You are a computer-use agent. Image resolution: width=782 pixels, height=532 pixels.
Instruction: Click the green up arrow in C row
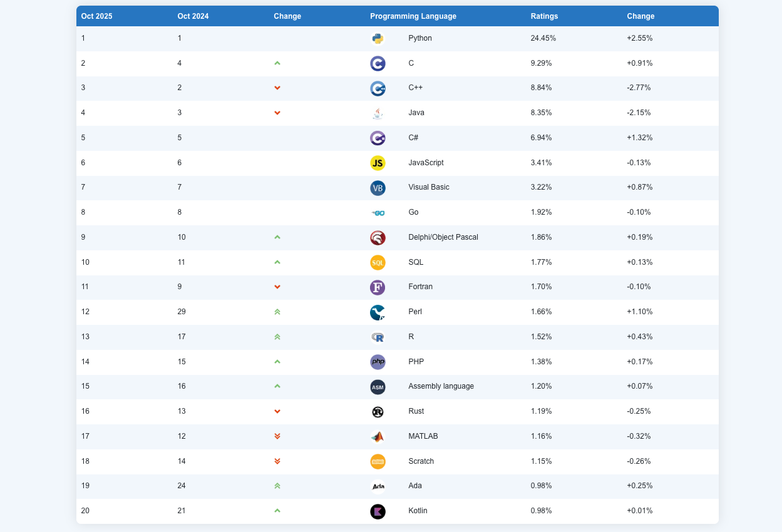[277, 63]
